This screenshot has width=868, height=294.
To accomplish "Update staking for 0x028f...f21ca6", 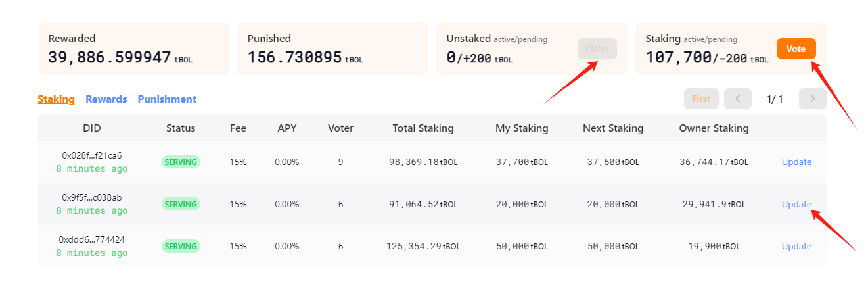I will coord(796,162).
